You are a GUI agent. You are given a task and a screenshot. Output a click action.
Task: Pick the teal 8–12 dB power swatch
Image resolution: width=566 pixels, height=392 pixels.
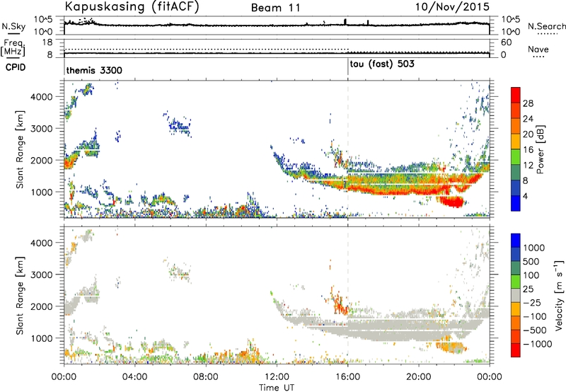[516, 172]
